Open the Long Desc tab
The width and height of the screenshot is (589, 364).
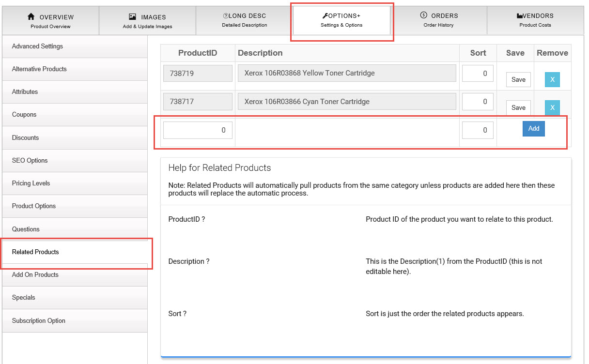pyautogui.click(x=244, y=21)
